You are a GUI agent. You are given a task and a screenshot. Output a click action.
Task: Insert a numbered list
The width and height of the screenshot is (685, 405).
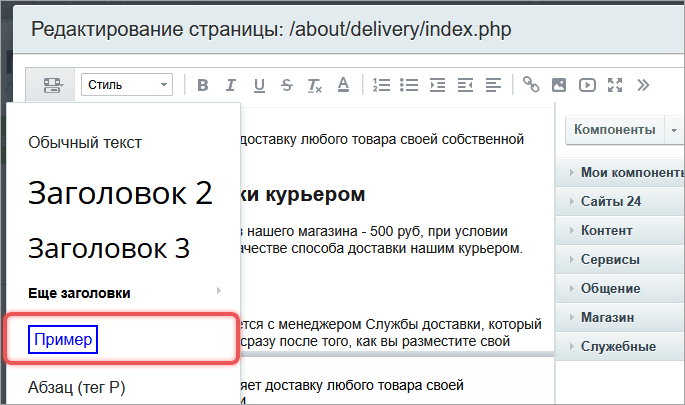[x=381, y=85]
